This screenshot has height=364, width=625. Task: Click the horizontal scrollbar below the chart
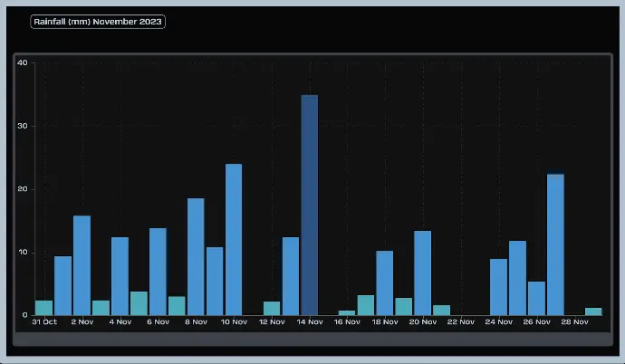tap(312, 339)
